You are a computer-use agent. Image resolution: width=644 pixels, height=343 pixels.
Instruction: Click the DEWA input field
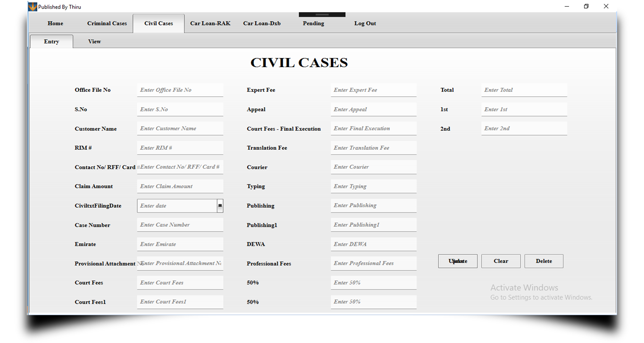(x=374, y=244)
